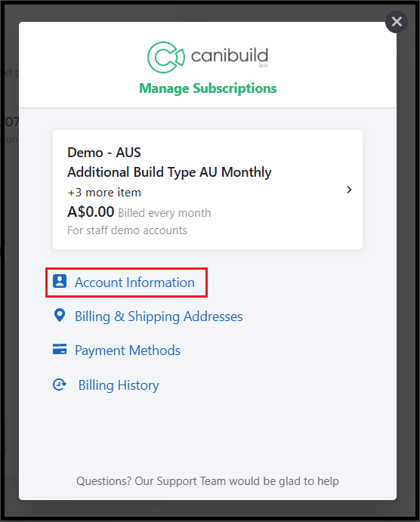
Task: Click 'For staff demo accounts' note
Action: tap(127, 230)
